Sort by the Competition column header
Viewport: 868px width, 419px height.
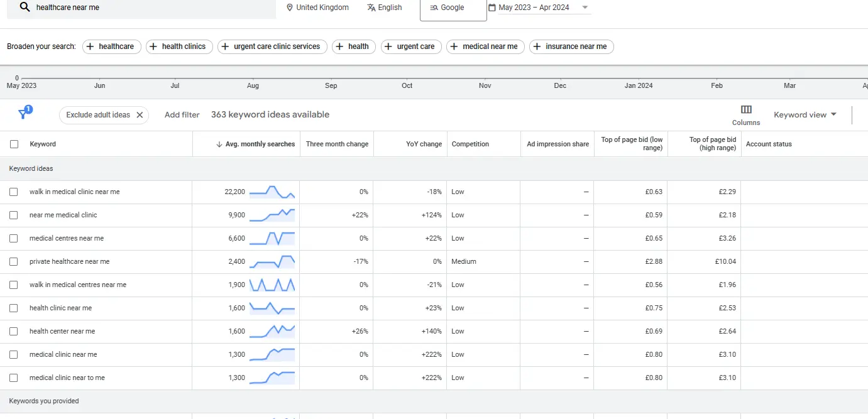point(470,144)
